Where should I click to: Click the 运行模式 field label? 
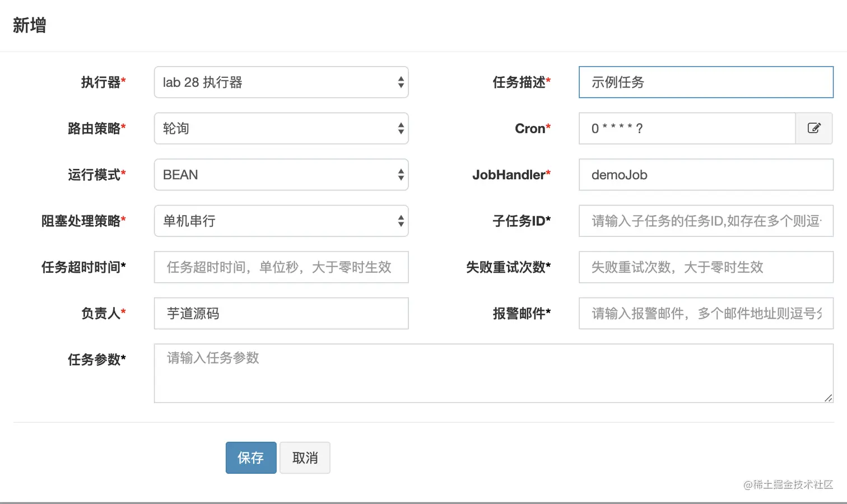96,175
